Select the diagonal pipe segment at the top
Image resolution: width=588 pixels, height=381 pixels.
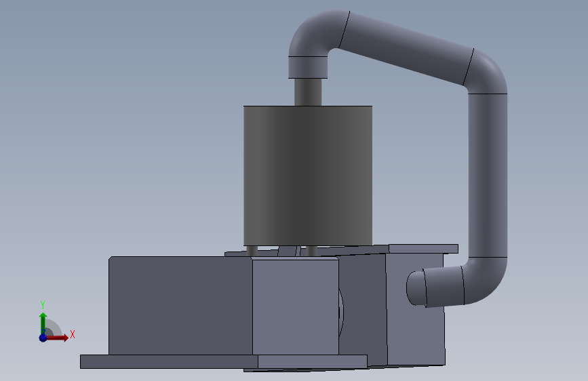coord(406,48)
